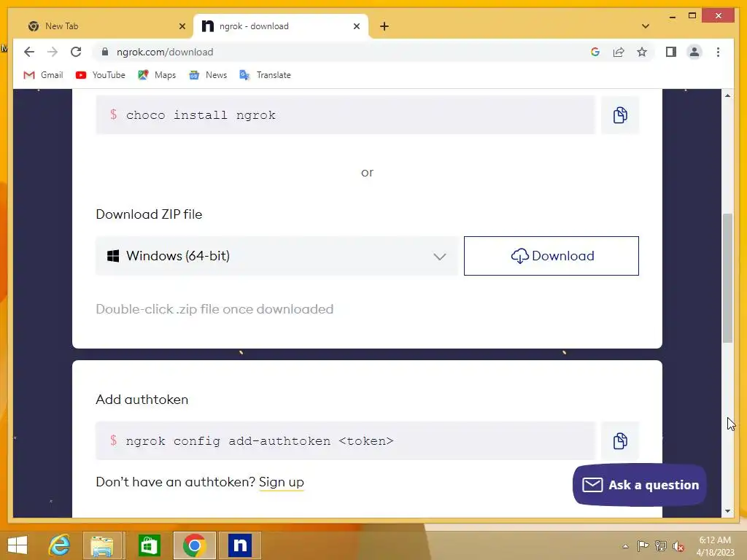Go back to the previous page

(29, 52)
